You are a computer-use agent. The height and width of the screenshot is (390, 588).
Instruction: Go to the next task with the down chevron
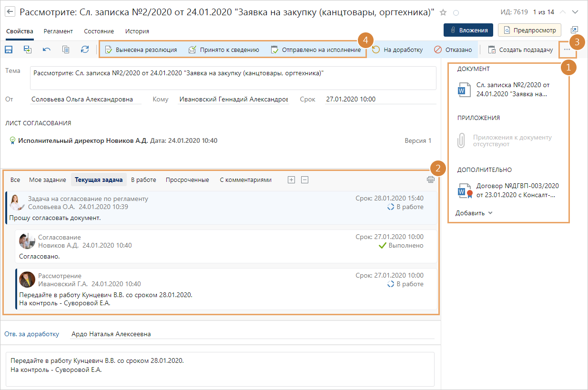click(x=575, y=12)
